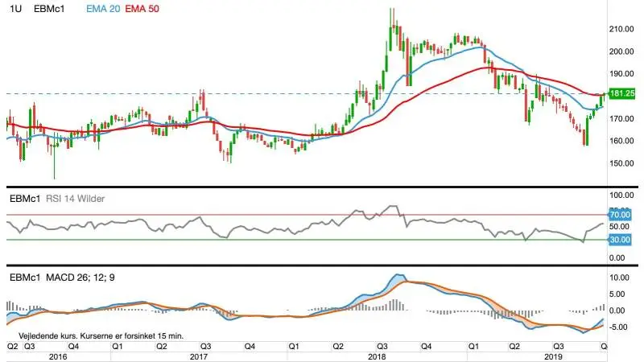
Task: Click the 2019 year label on time axis
Action: point(553,356)
